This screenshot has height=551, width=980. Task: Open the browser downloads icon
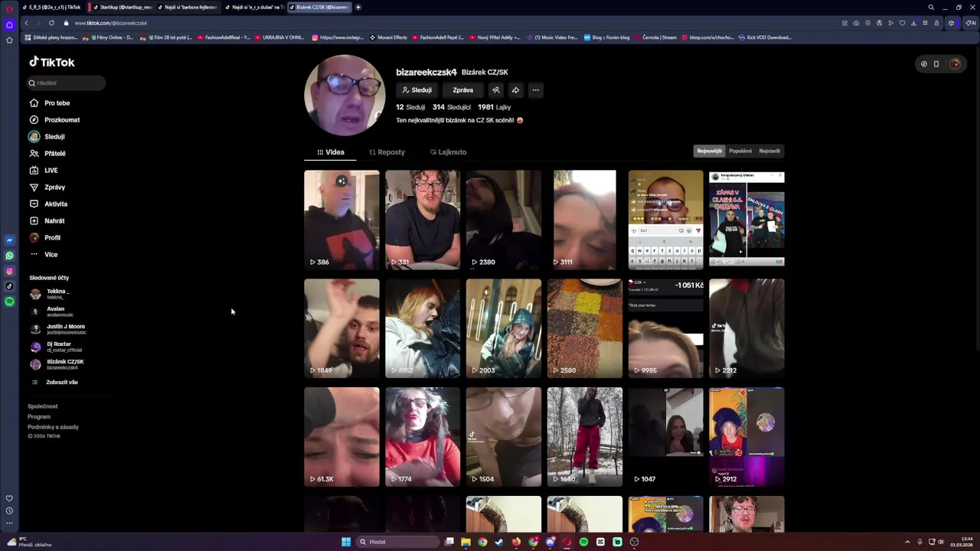(913, 23)
